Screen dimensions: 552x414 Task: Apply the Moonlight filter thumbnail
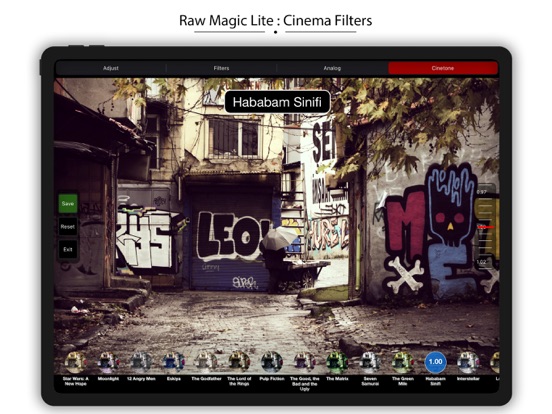tap(108, 362)
